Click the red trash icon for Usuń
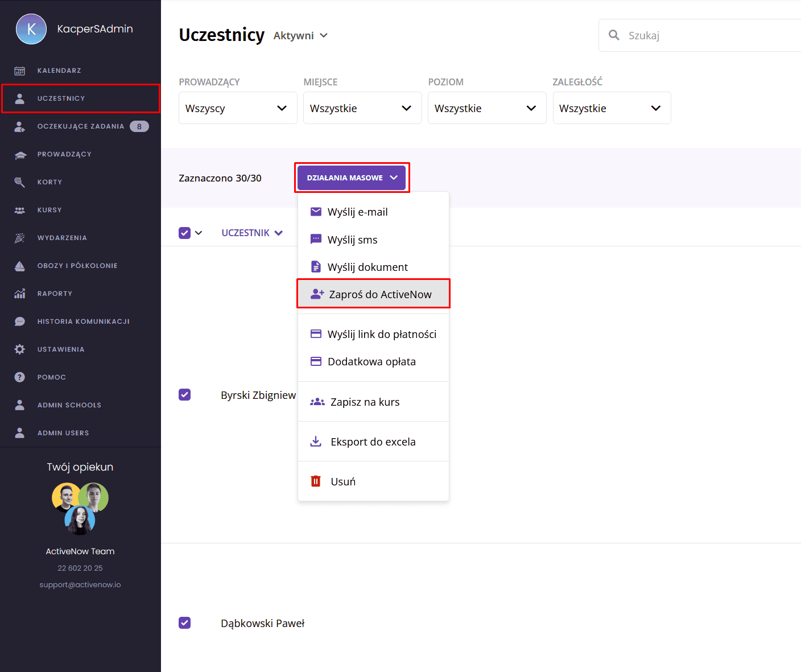801x672 pixels. 316,481
